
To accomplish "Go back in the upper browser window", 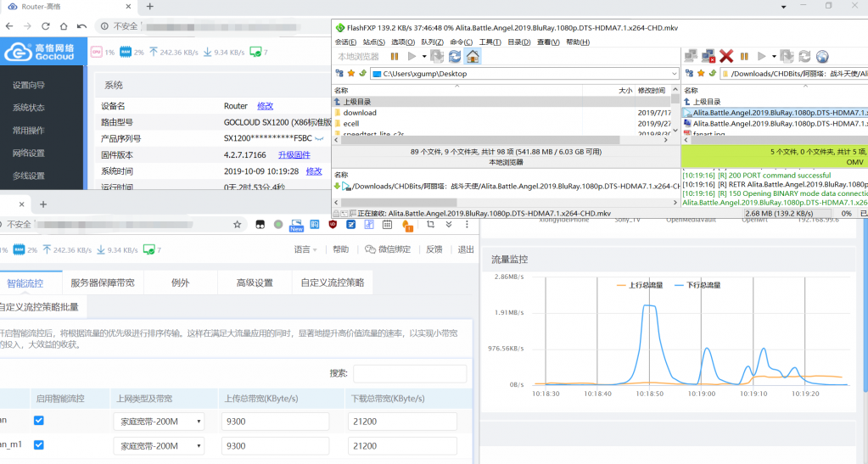I will point(9,26).
